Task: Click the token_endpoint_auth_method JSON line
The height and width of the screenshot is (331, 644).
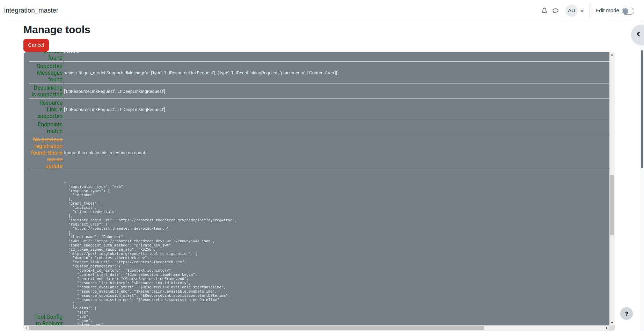Action: [x=121, y=245]
